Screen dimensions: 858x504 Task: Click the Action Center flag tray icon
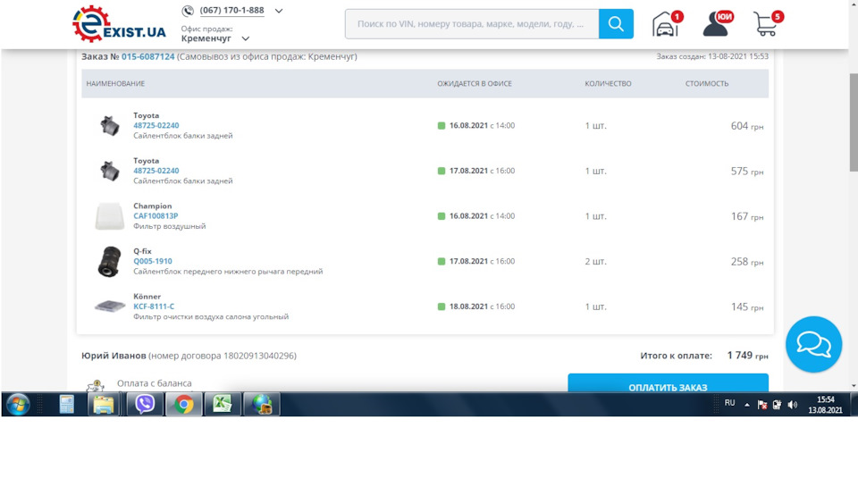tap(762, 405)
